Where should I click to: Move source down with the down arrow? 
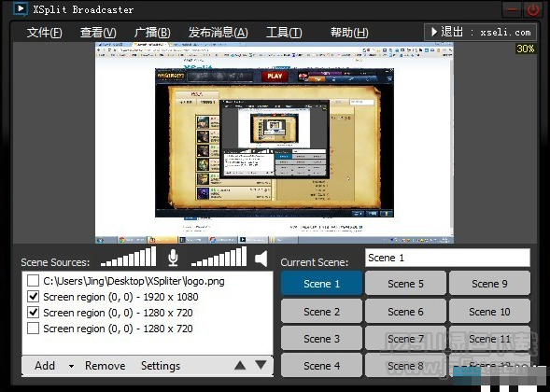point(261,365)
